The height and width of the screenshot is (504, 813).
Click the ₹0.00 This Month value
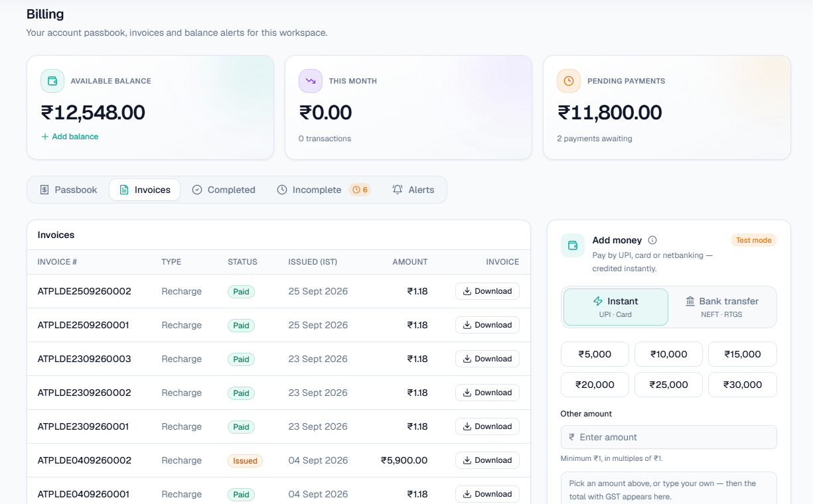click(325, 113)
